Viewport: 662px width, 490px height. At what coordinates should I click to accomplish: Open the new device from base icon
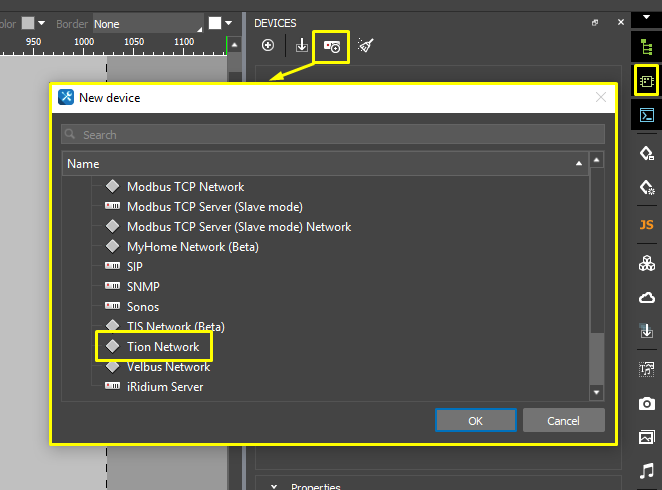[x=332, y=46]
